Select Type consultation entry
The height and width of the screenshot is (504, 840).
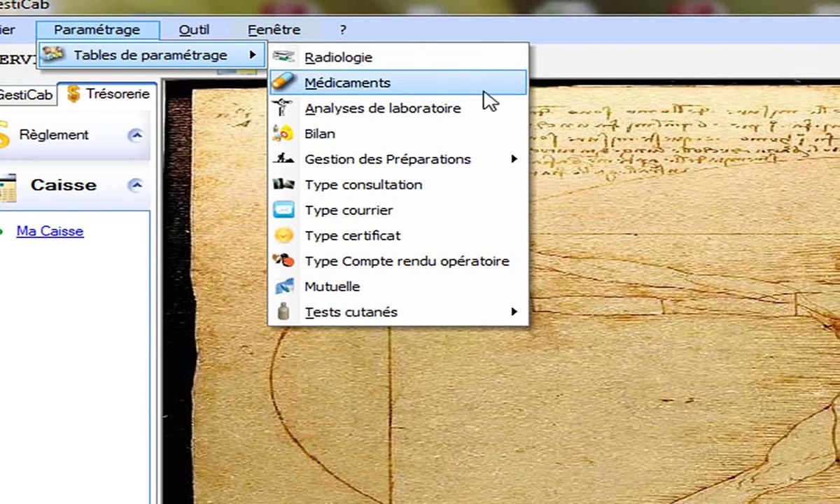398,185
